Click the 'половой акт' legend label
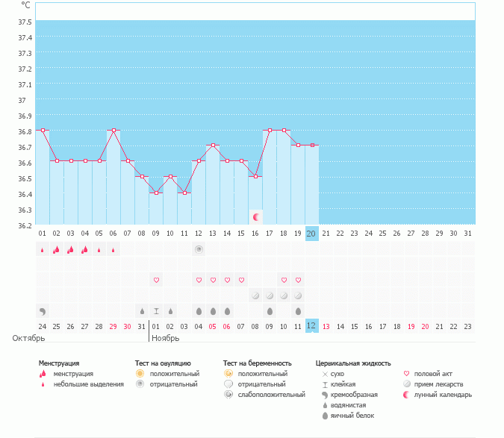The image size is (504, 438). (x=434, y=373)
